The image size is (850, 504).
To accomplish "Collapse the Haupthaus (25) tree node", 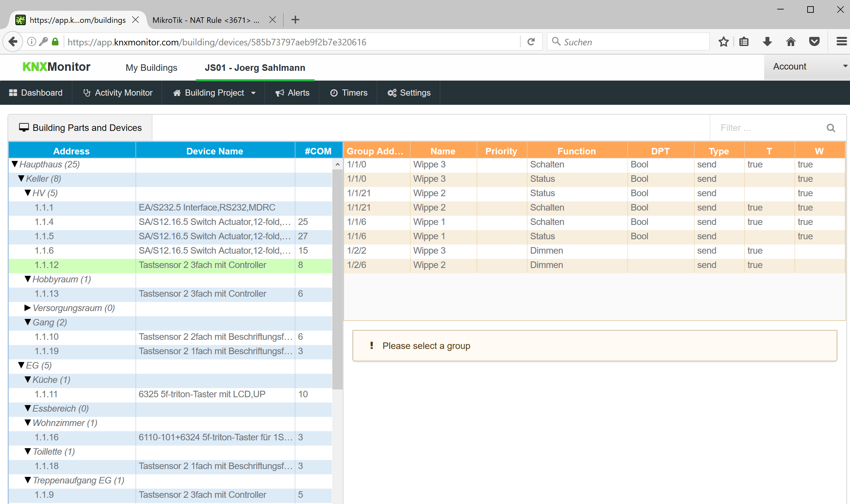I will click(x=15, y=164).
